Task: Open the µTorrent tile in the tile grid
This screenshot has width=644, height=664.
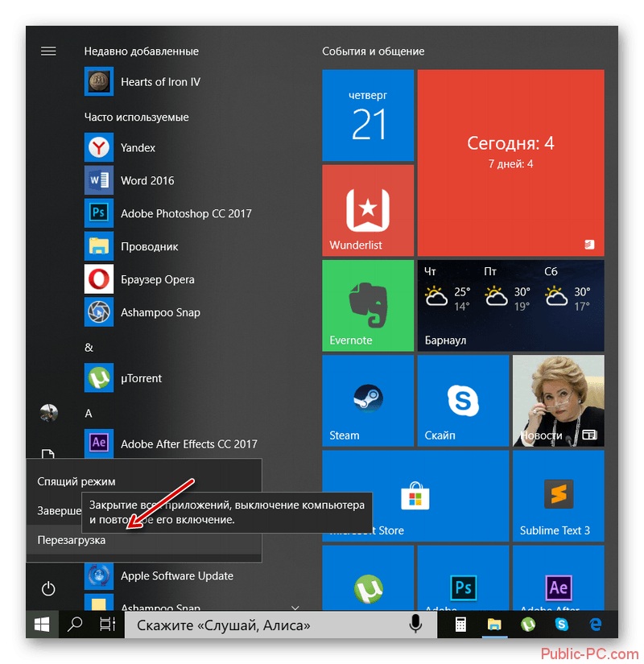Action: 368,578
